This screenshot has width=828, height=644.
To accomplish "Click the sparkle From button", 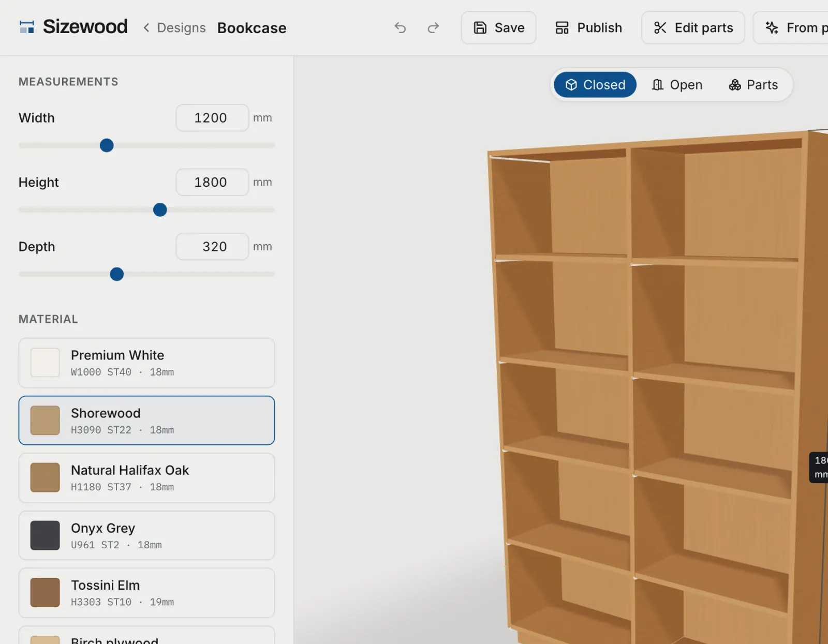I will pyautogui.click(x=791, y=27).
